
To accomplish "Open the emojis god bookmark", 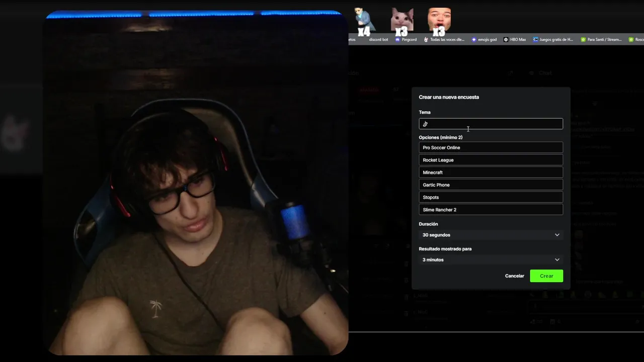I will pyautogui.click(x=484, y=40).
